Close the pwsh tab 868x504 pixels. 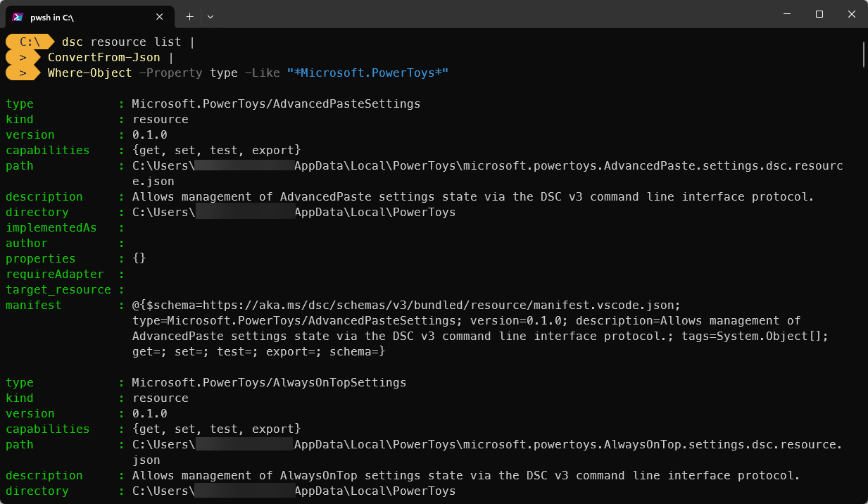(x=160, y=16)
